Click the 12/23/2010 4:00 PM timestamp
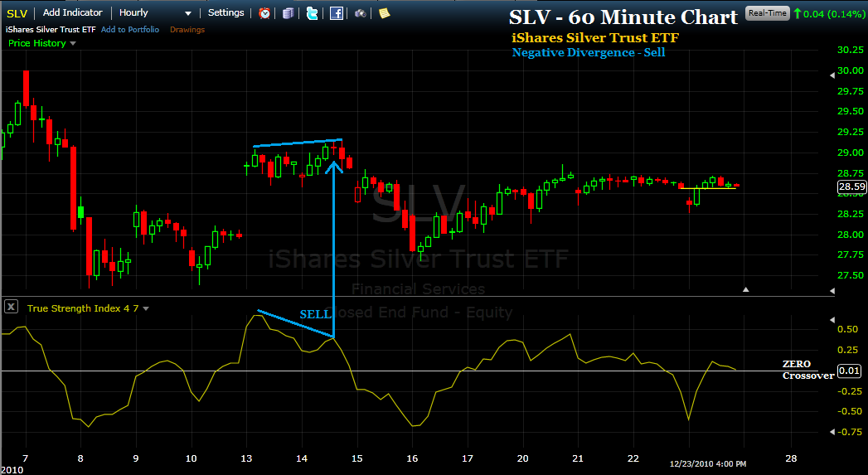The height and width of the screenshot is (475, 868). [x=707, y=464]
